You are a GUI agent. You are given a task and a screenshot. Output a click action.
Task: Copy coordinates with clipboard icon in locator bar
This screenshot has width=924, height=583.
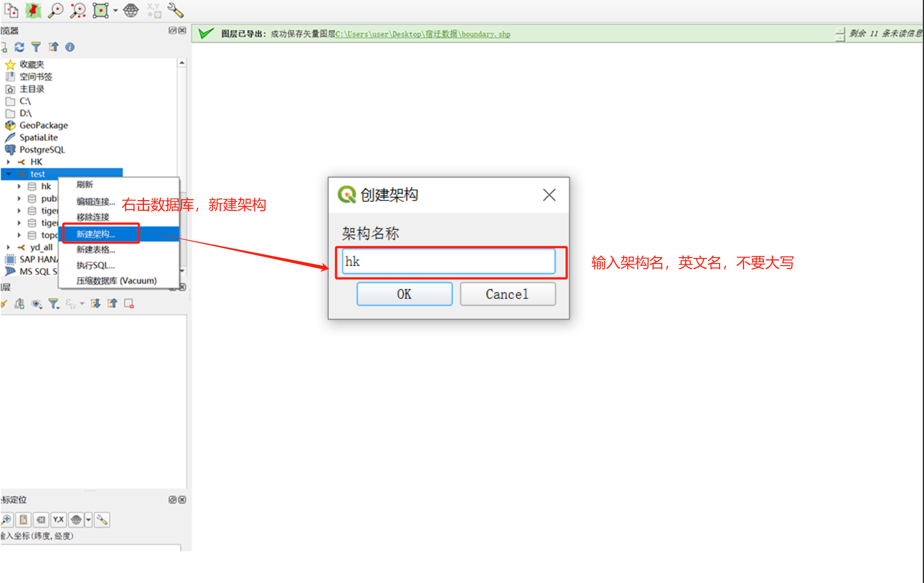coord(24,520)
